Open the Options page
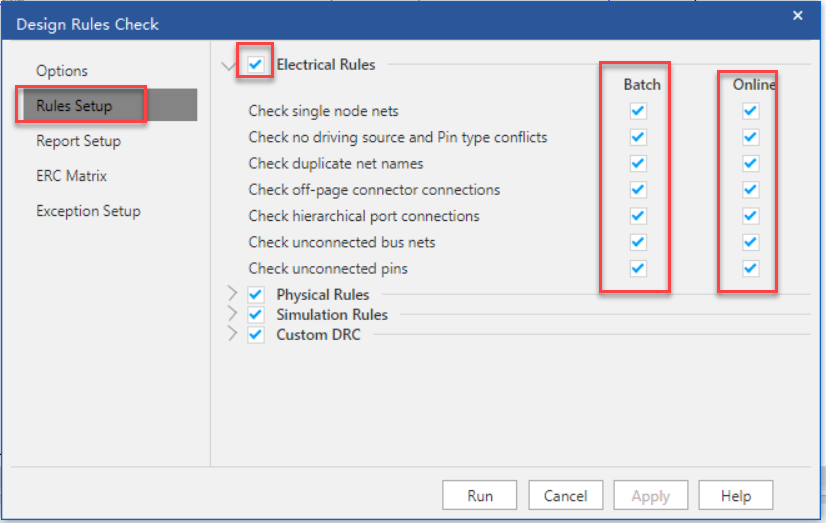 pyautogui.click(x=62, y=71)
